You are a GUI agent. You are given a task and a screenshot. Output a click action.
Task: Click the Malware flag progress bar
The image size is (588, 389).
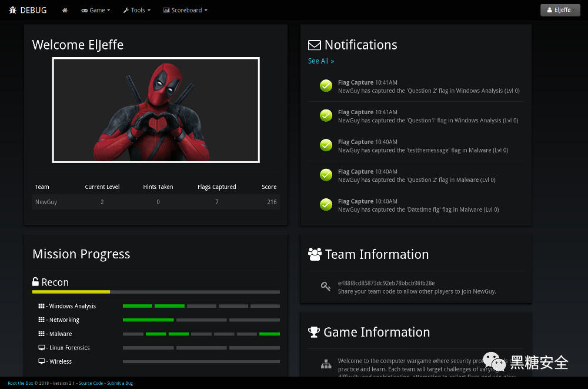point(201,334)
